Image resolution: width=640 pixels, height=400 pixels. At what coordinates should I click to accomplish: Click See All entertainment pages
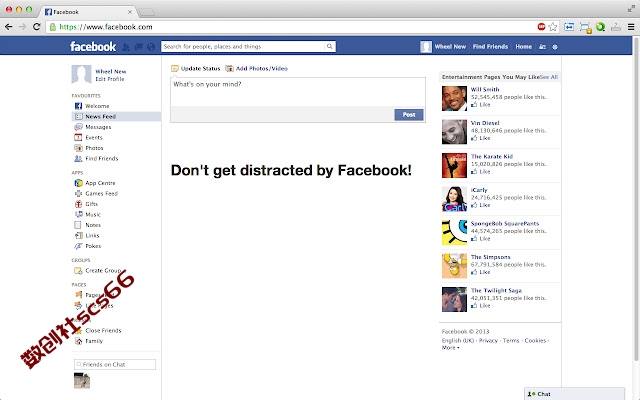pos(549,77)
